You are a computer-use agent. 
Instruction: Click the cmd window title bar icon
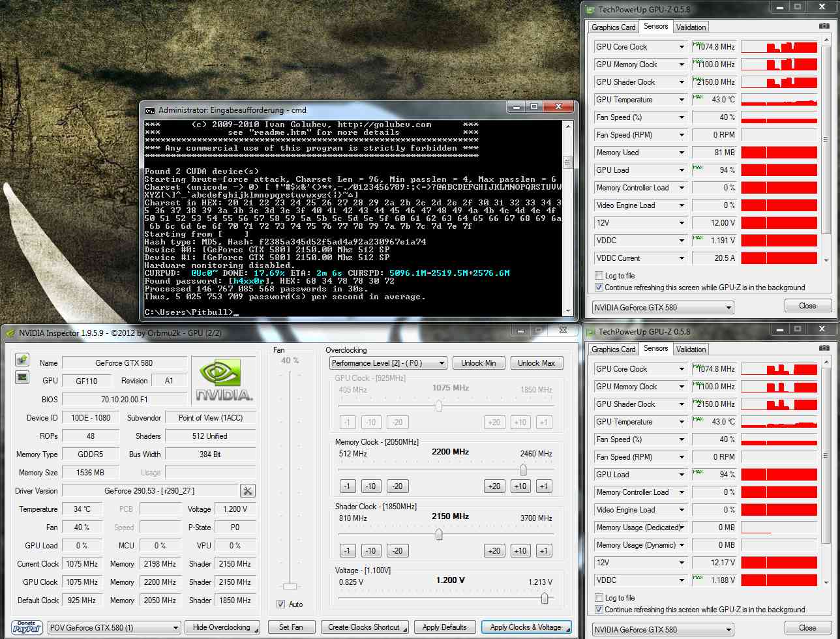coord(149,110)
